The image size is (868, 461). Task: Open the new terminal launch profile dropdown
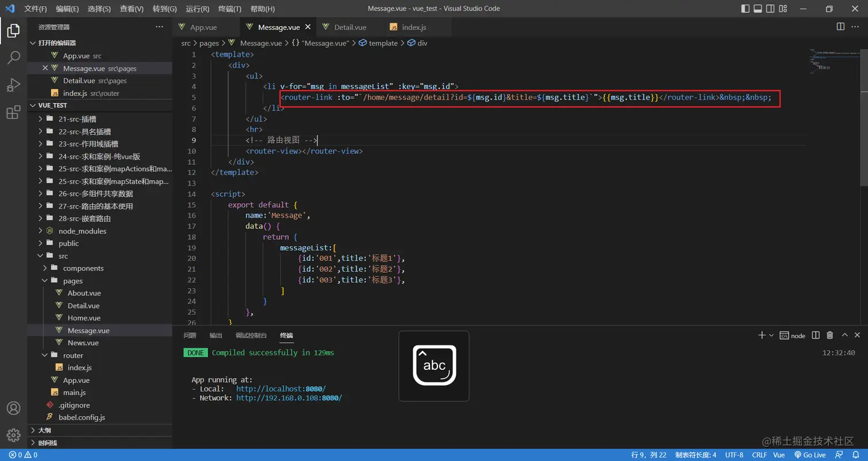[x=771, y=335]
